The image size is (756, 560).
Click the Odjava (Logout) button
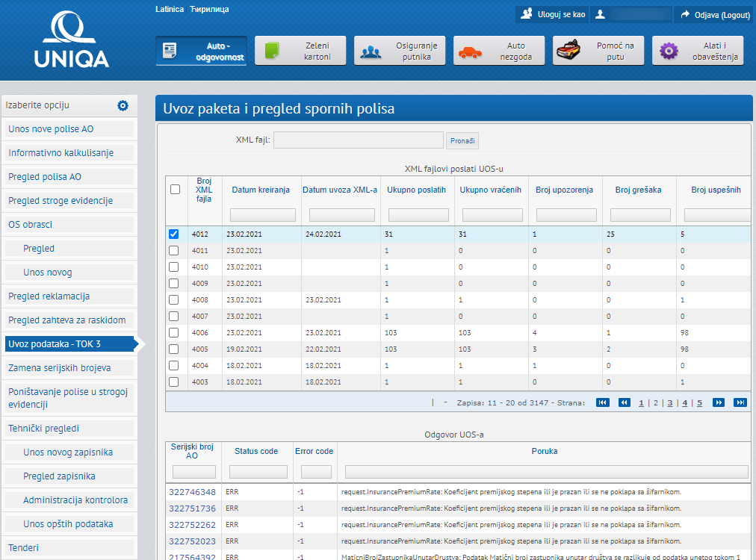pos(714,15)
